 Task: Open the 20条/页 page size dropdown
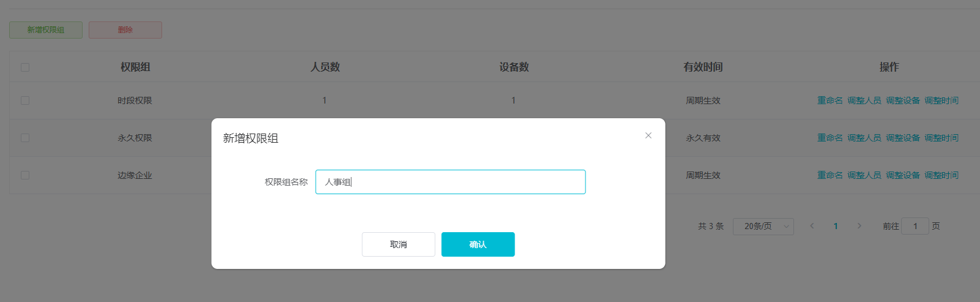tap(763, 227)
